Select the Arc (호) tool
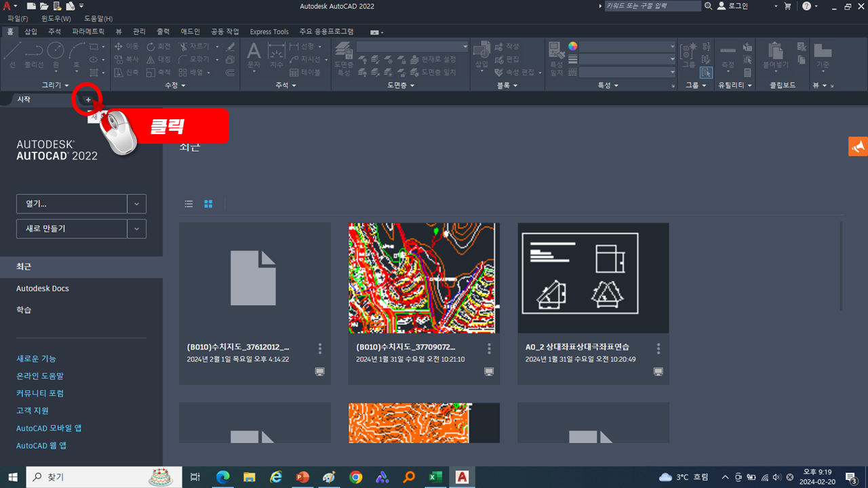 (77, 56)
